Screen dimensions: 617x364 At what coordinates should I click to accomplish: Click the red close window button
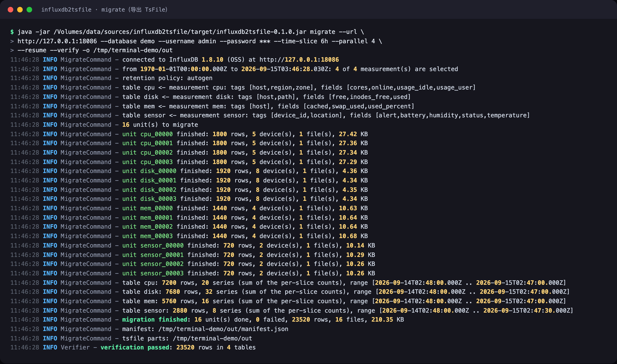click(10, 10)
